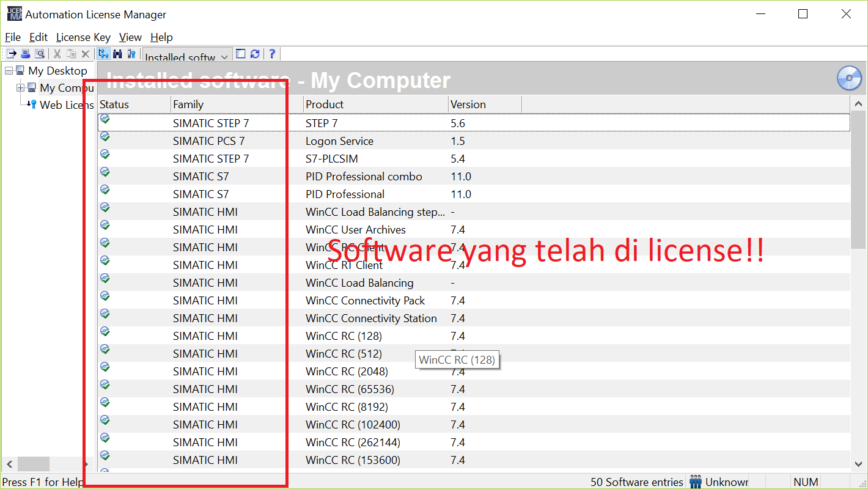Click status icon of WinCC User Archives row
868x489 pixels.
[105, 226]
